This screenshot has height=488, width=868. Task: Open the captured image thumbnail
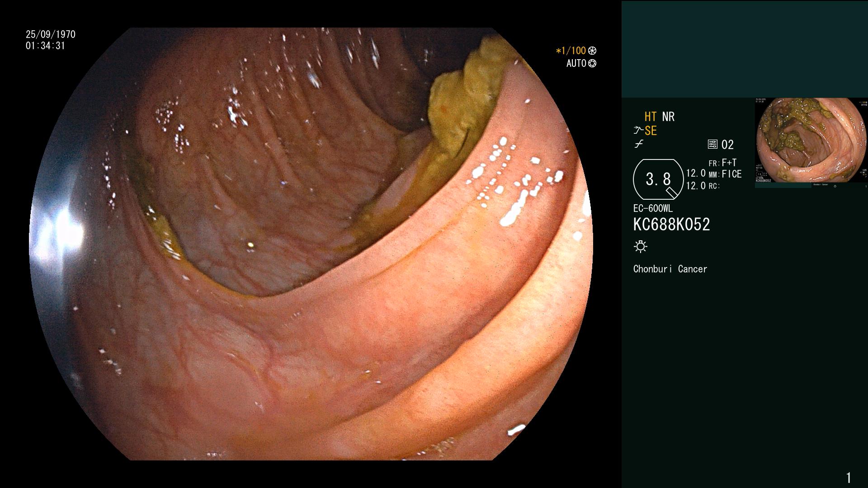tap(811, 140)
